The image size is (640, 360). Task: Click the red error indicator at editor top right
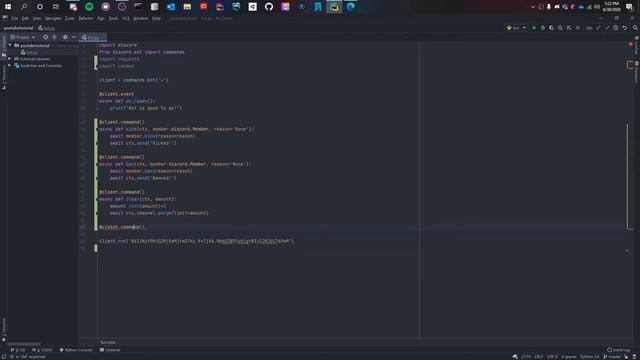pos(631,44)
